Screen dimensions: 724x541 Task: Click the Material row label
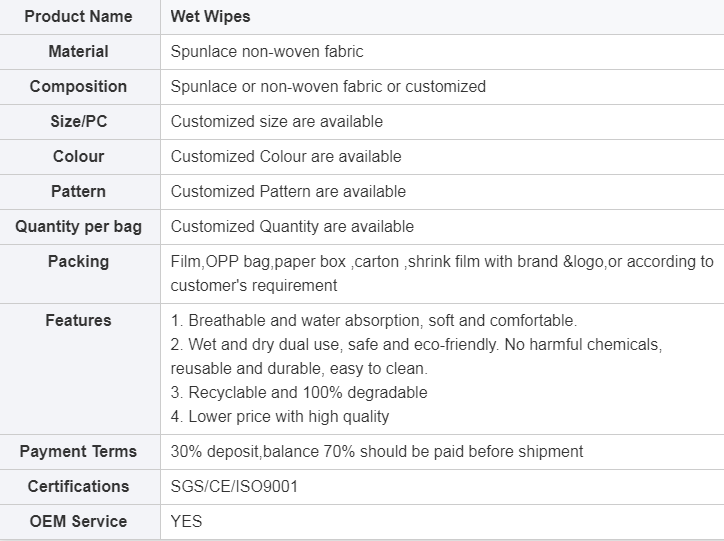tap(78, 51)
